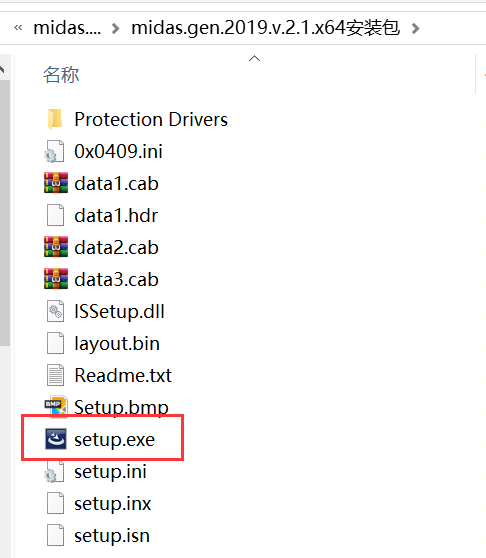Go to the midas.... breadcrumb folder
Screen dimensions: 486x558
pyautogui.click(x=67, y=28)
